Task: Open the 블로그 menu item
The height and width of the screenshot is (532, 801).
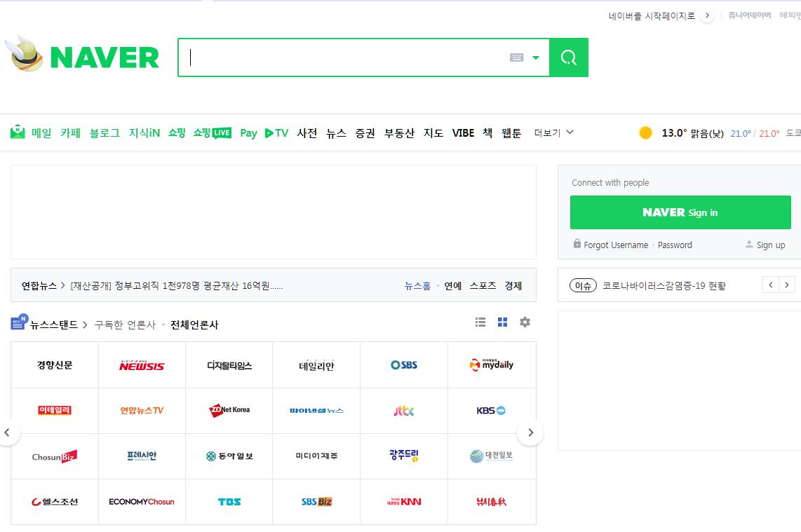Action: tap(105, 133)
